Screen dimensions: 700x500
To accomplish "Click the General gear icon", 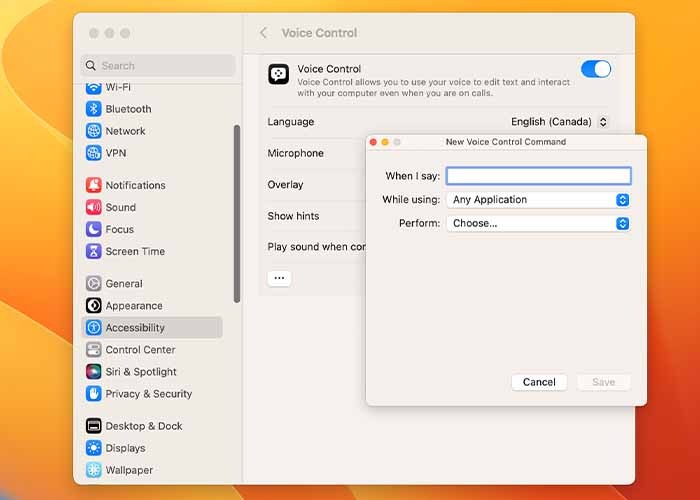I will 93,283.
